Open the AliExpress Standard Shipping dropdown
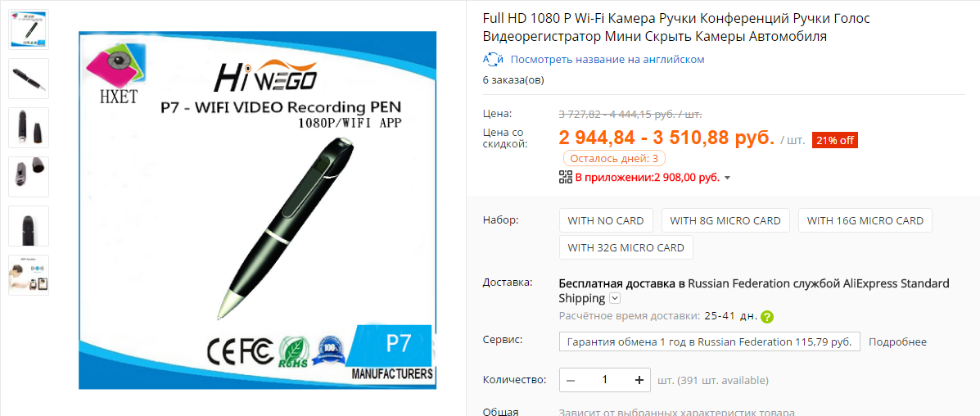Screen dimensions: 980x416 614,298
